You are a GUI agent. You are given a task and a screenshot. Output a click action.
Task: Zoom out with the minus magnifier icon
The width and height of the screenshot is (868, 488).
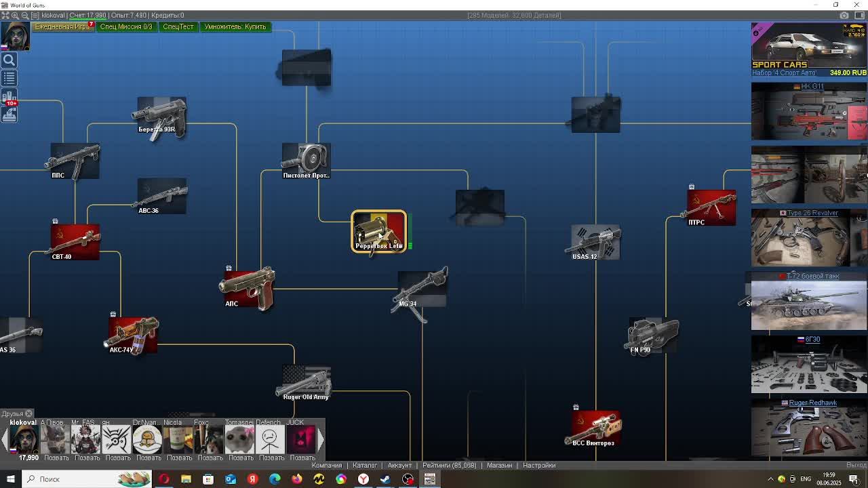coord(25,15)
